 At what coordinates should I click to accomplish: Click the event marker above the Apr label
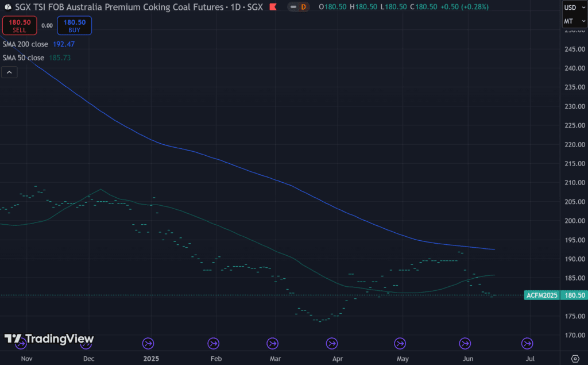click(x=332, y=343)
